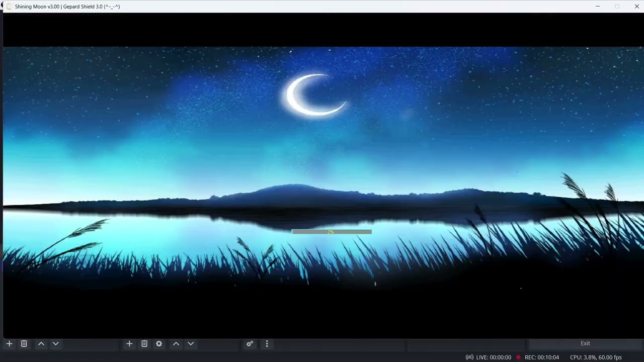Screen dimensions: 644x362
Task: Click the LIVE: 00:00:00 status text
Action: [x=494, y=357]
